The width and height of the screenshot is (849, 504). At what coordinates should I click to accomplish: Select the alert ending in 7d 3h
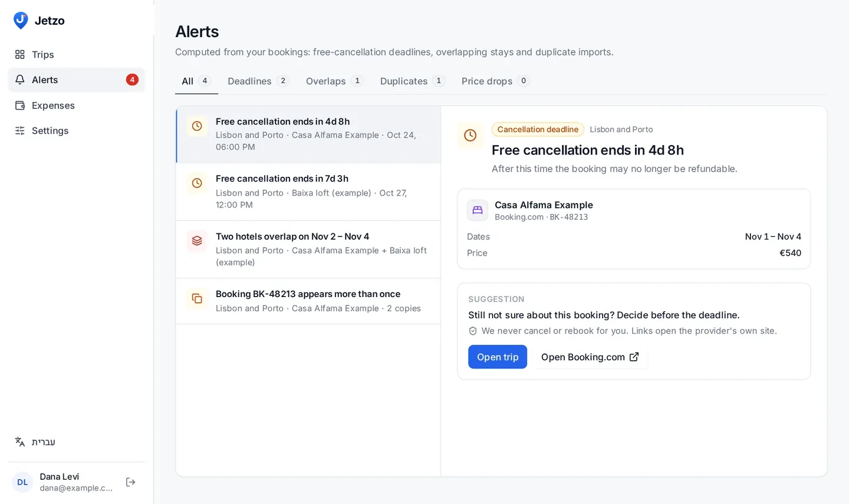308,192
